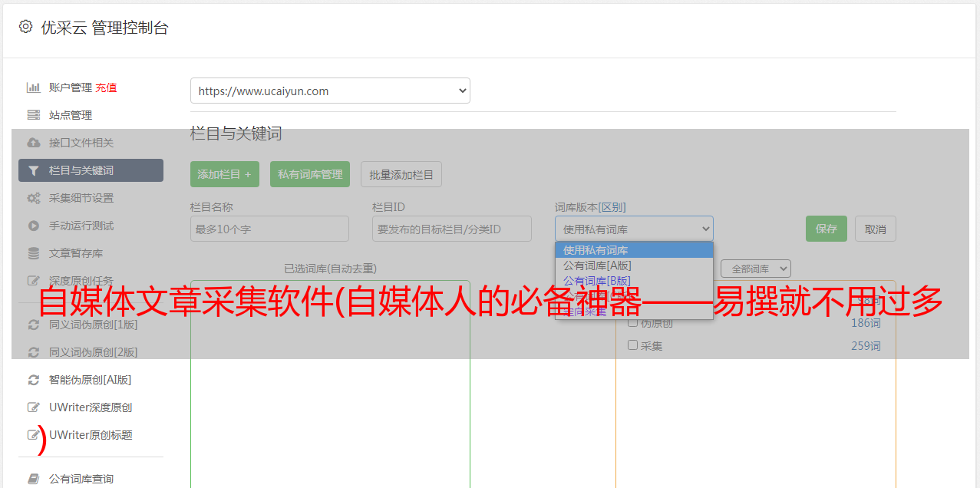Click the green 保存 button
Viewport: 980px width, 488px height.
[827, 229]
